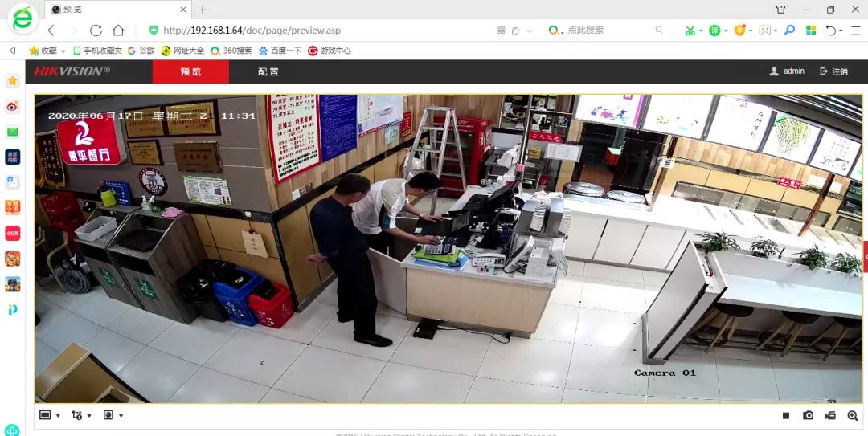Expand the picture extension dropdown arrow

776,31
